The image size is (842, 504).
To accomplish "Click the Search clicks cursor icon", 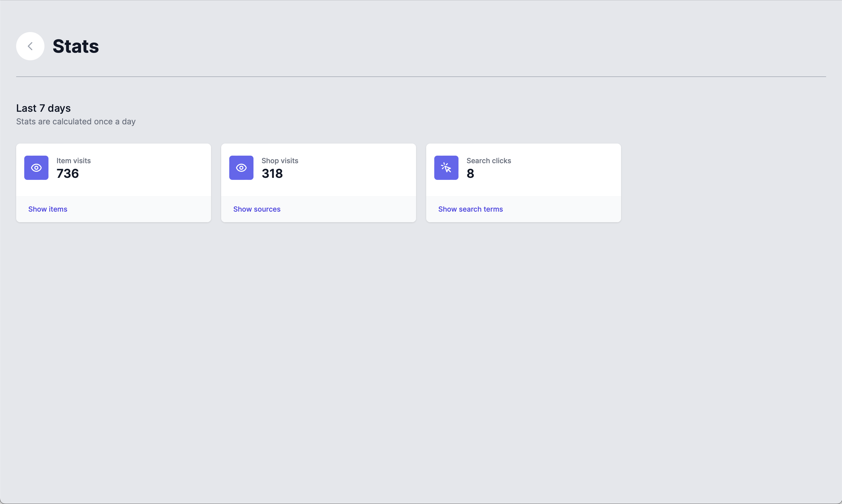I will click(x=446, y=168).
